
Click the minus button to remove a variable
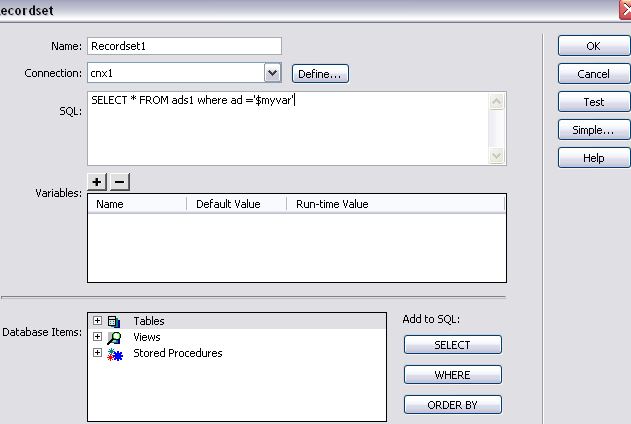point(119,181)
